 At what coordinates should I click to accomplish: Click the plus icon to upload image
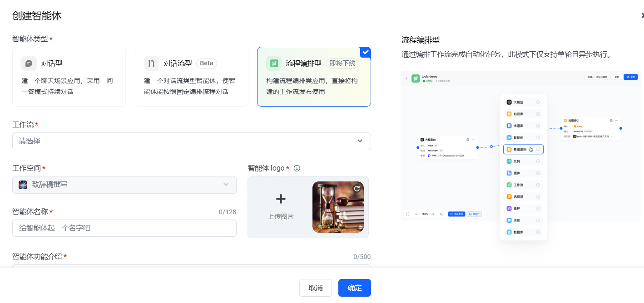pyautogui.click(x=281, y=199)
